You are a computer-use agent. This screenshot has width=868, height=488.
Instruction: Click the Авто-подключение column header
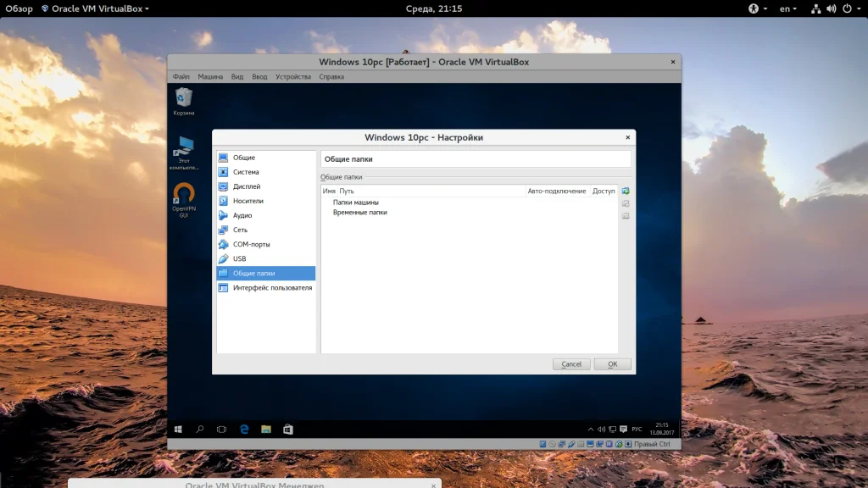click(556, 191)
